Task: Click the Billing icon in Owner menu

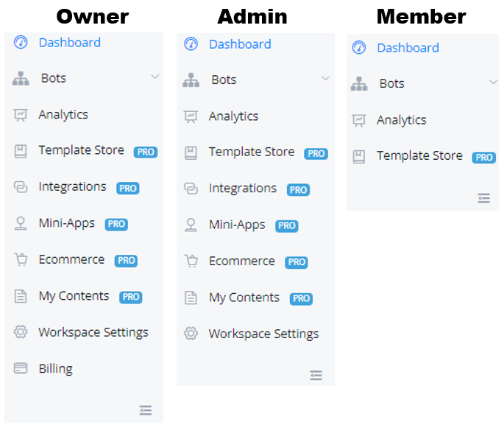Action: 21,368
